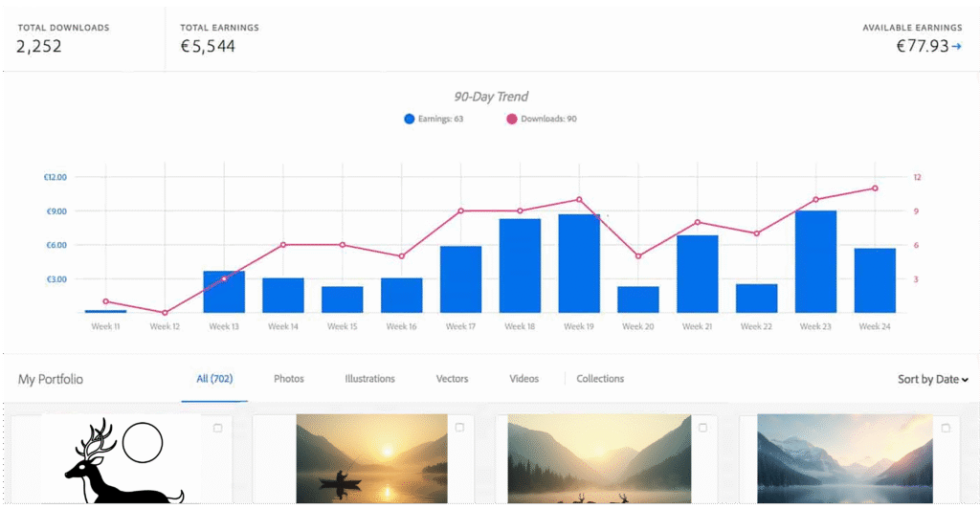
Task: Switch to the All (702) tab
Action: (x=214, y=379)
